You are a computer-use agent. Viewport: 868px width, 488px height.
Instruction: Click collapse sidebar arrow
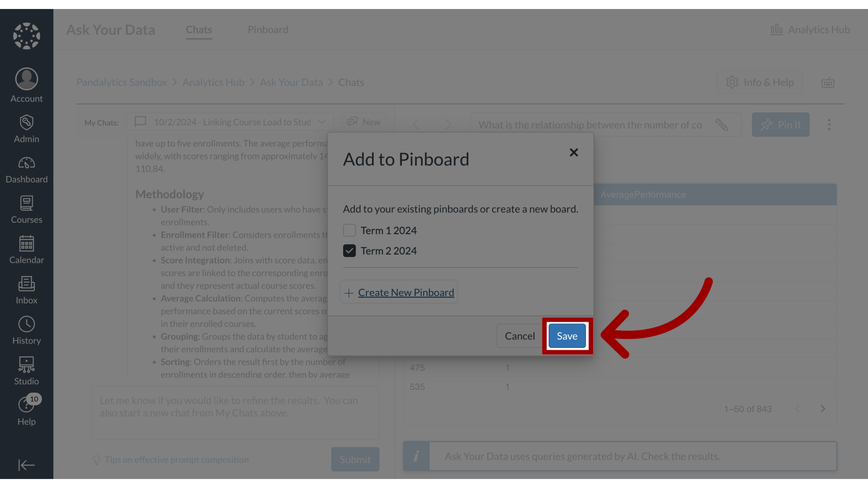26,465
